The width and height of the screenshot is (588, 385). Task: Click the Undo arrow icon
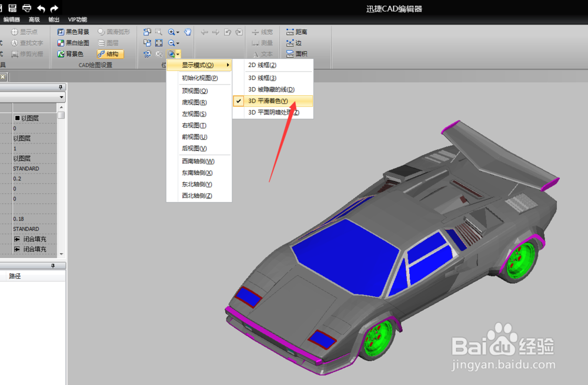click(41, 8)
